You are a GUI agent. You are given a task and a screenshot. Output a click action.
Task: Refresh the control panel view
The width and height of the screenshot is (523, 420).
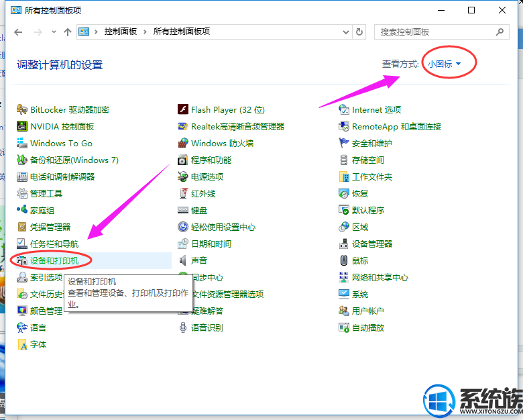[x=359, y=32]
